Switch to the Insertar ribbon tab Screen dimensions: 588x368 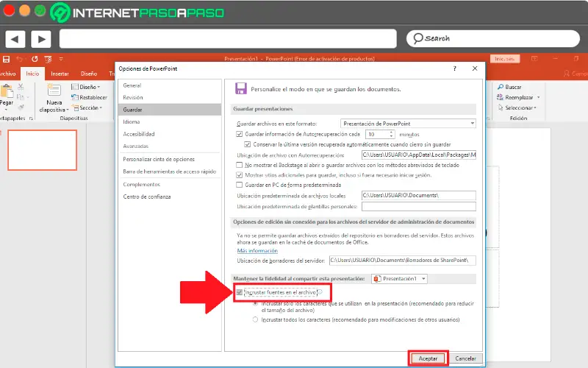60,74
